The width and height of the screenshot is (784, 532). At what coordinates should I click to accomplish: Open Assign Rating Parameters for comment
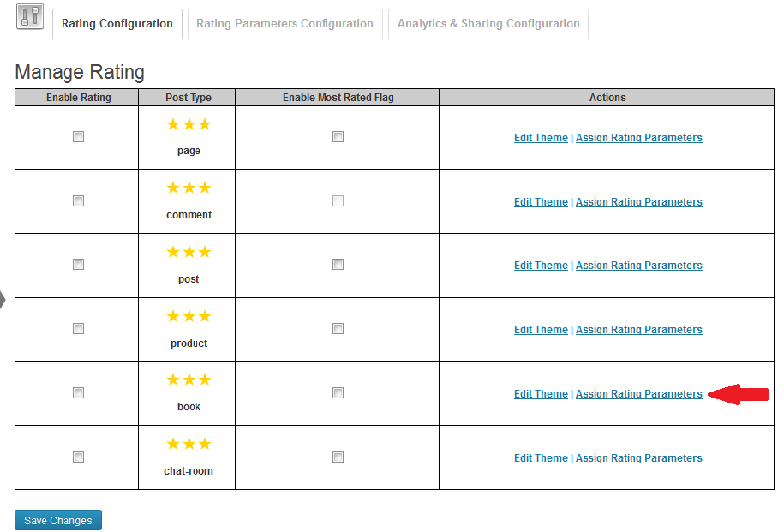pyautogui.click(x=639, y=202)
